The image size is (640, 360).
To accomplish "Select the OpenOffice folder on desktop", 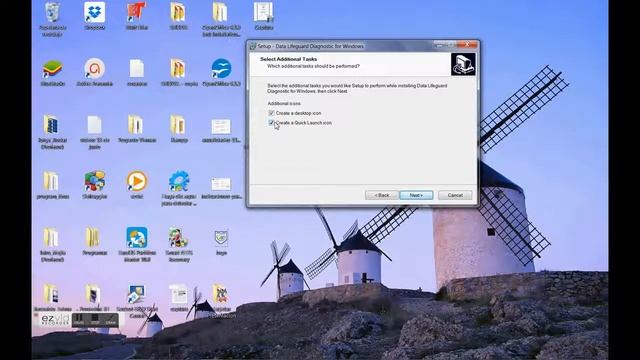I will 220,13.
